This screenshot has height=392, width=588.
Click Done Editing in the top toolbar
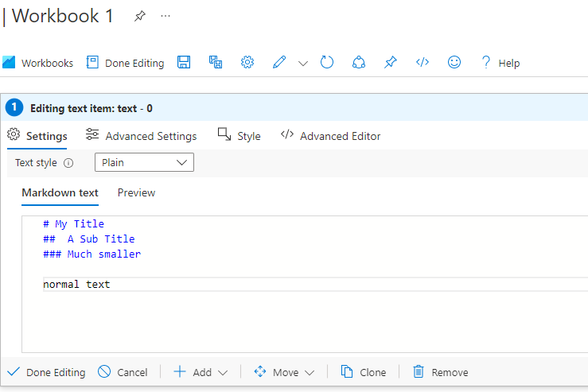[x=125, y=63]
